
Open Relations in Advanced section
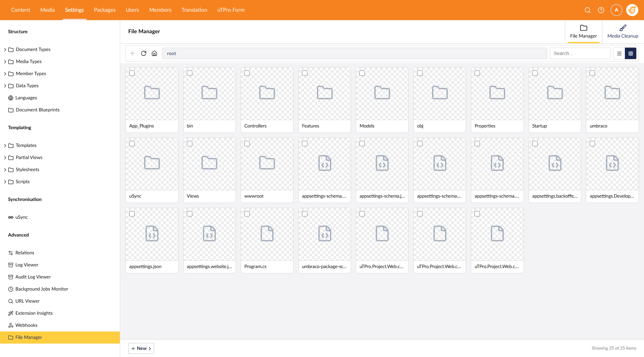click(21, 253)
